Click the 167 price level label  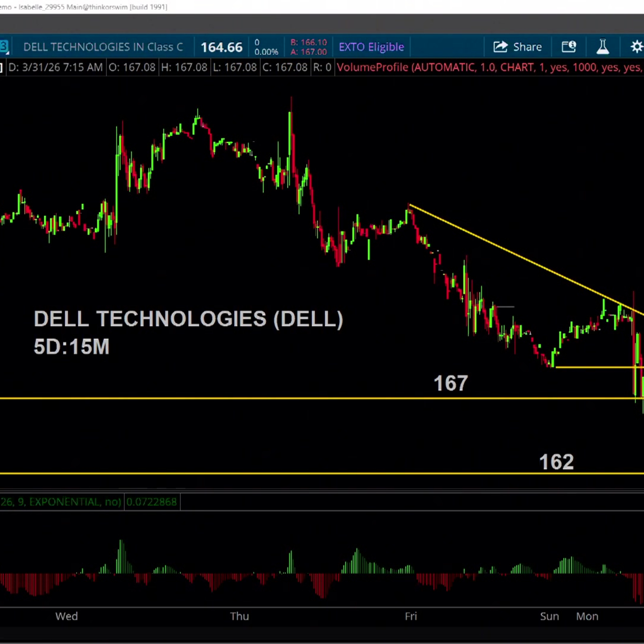coord(451,383)
